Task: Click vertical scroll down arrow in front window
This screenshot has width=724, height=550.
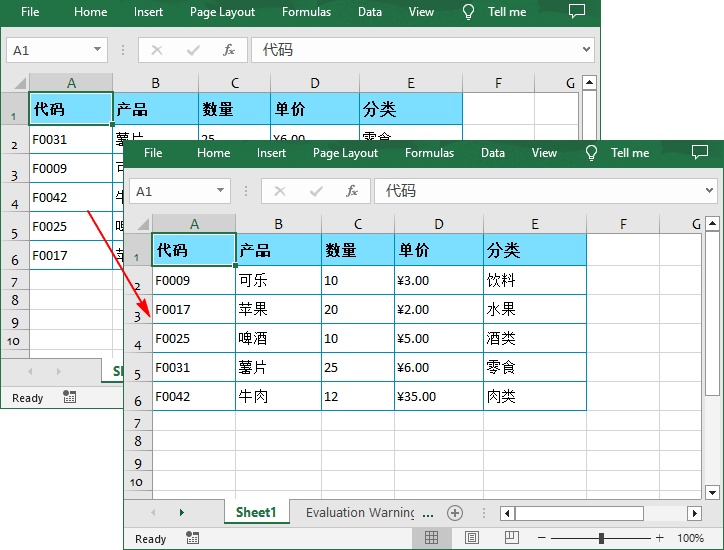Action: (712, 492)
